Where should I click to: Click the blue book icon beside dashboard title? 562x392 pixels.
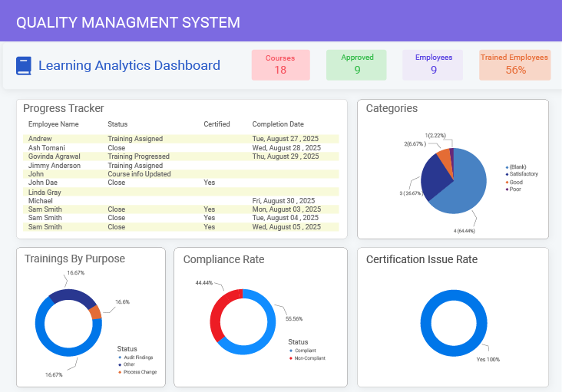click(24, 66)
